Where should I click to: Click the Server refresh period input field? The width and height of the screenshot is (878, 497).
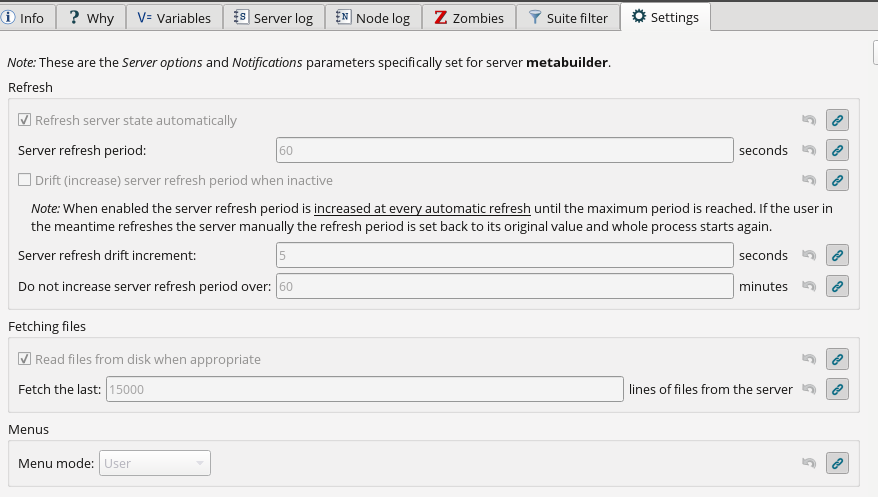tap(505, 151)
